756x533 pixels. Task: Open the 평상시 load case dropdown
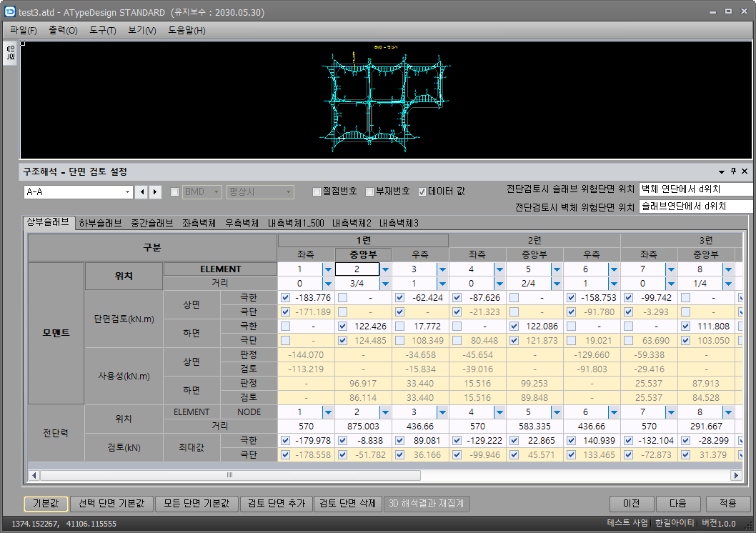288,191
